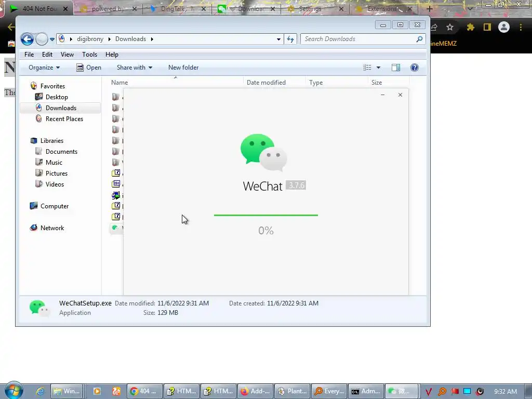Click the WeChat logo in installer
The width and height of the screenshot is (532, 399).
tap(263, 152)
